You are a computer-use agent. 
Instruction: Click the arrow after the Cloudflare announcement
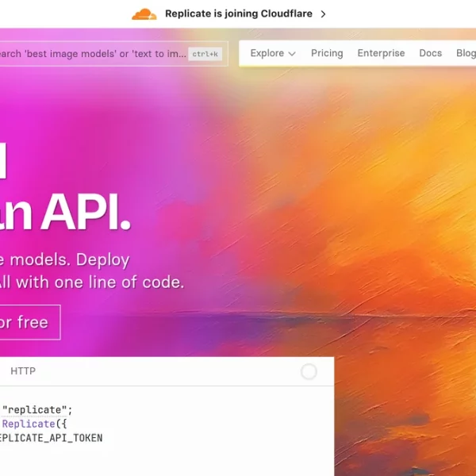[x=324, y=14]
